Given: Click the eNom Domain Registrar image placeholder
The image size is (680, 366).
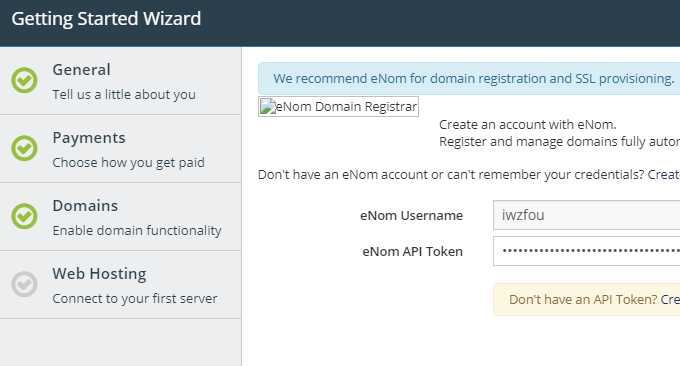Looking at the screenshot, I should coord(338,107).
